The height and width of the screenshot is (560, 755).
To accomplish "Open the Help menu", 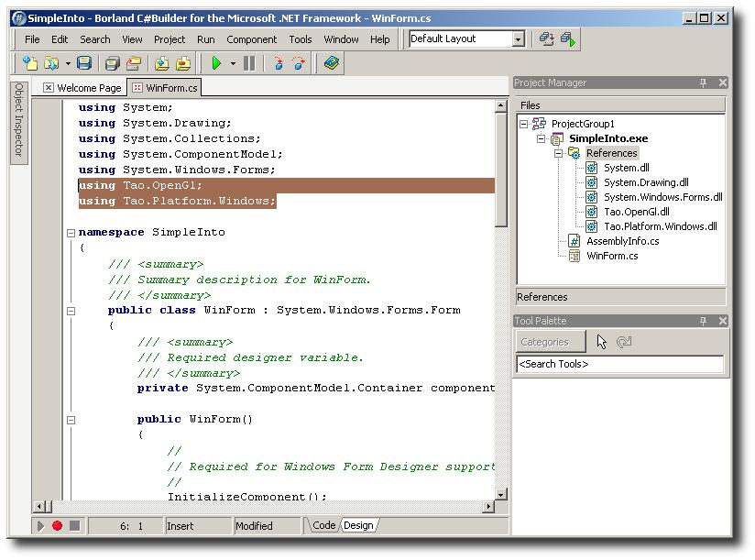I will 380,39.
